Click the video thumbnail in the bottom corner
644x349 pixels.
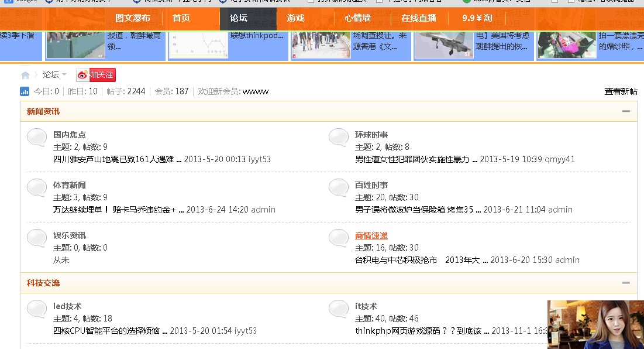[x=595, y=325]
